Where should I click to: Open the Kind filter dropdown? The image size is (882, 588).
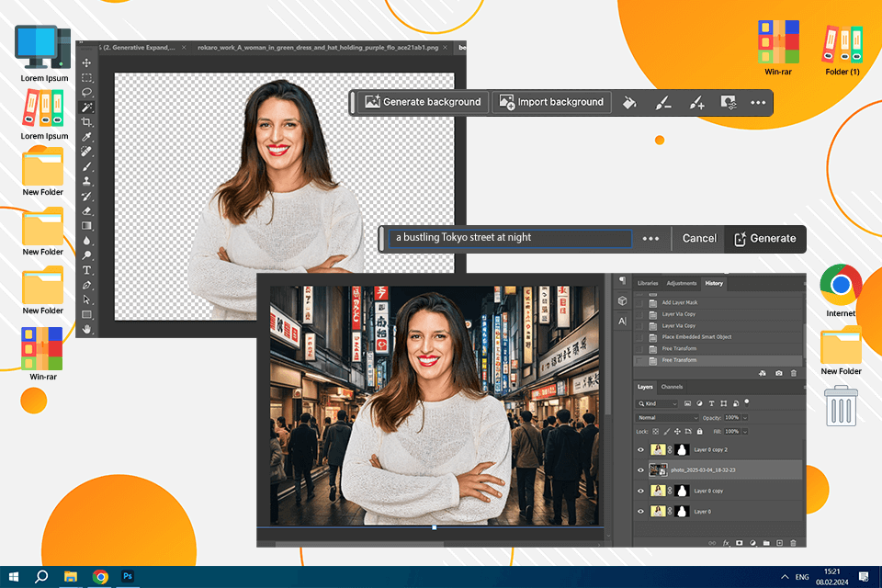pyautogui.click(x=657, y=403)
